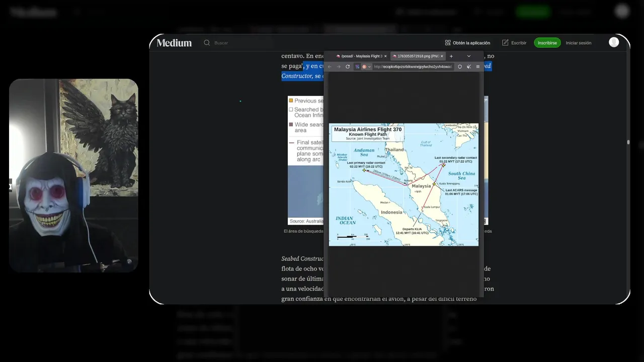Click the orange connection-not-secure icon

tap(364, 66)
